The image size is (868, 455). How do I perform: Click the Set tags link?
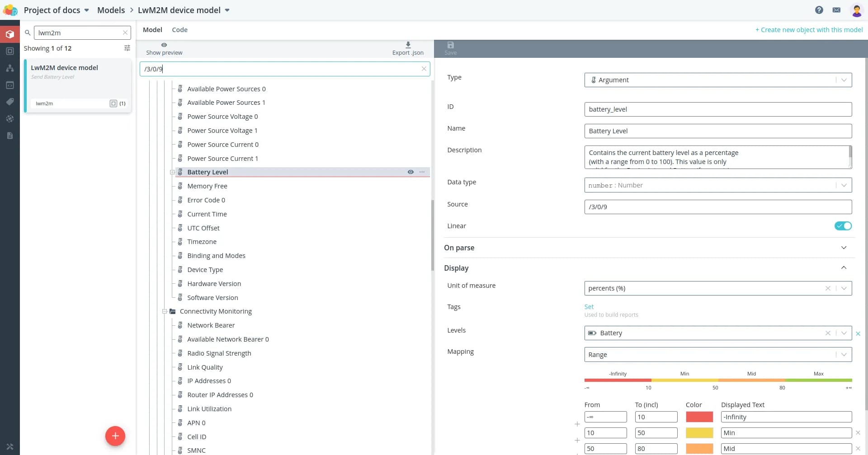click(x=589, y=307)
